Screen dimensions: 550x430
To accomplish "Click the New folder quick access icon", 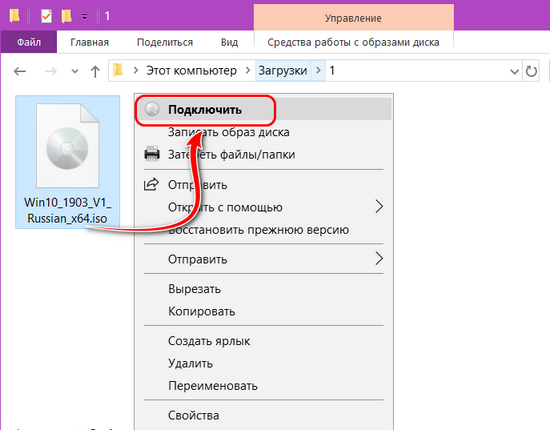I will (66, 16).
